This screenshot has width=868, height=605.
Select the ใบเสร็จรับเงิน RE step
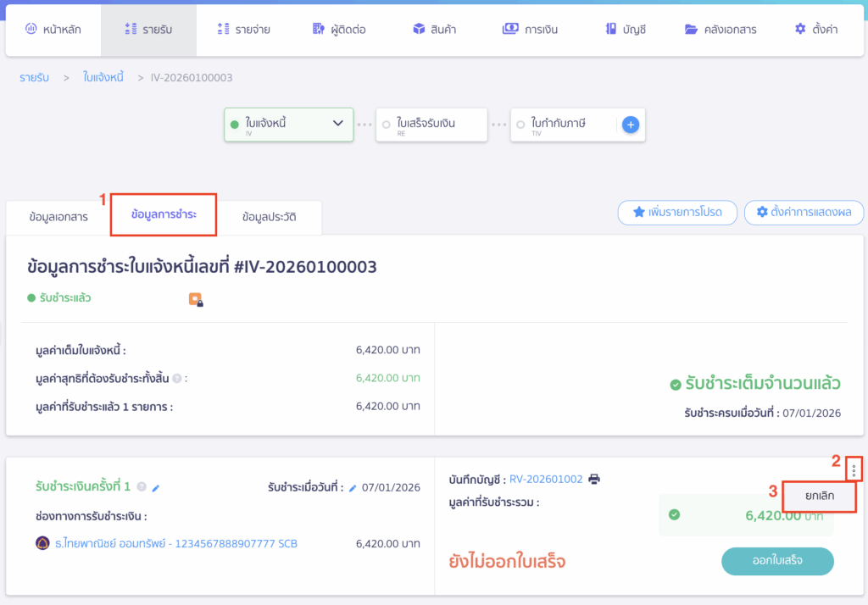tap(431, 125)
